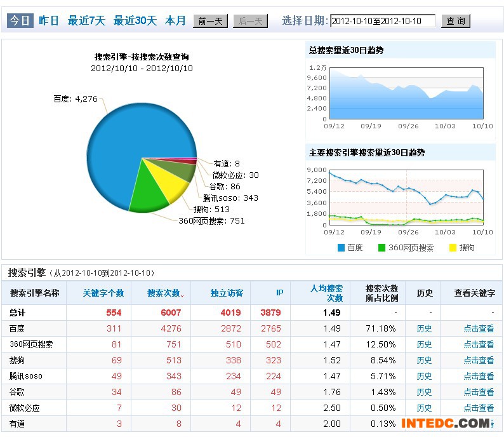Click pie label 微软必应: 30
Image resolution: width=504 pixels, height=437 pixels.
pos(235,175)
